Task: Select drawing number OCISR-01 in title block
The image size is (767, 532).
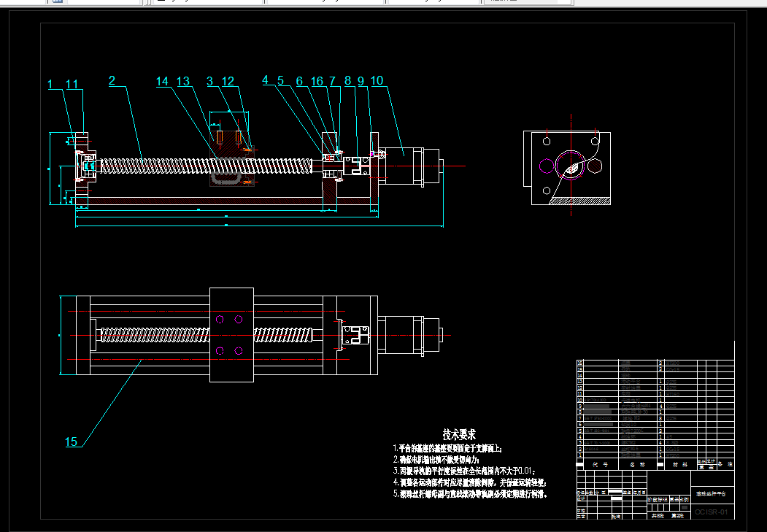Action: point(712,512)
